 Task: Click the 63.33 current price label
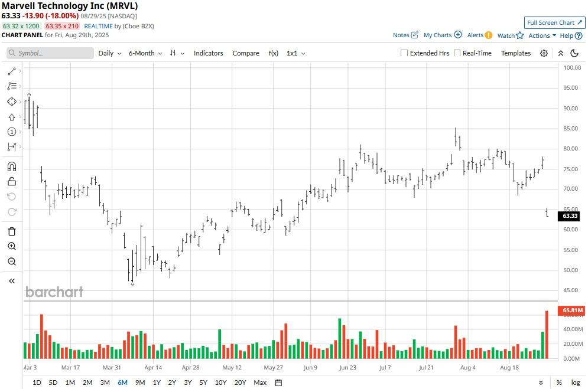coord(570,216)
